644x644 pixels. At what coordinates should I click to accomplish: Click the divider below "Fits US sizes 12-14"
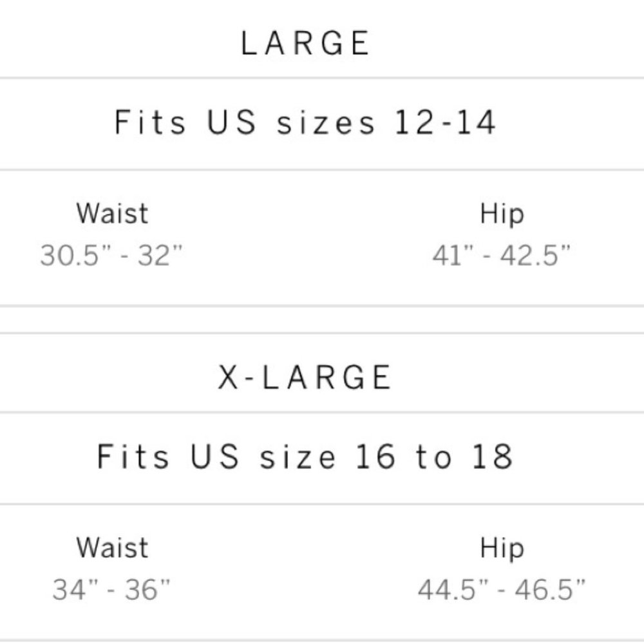[322, 170]
